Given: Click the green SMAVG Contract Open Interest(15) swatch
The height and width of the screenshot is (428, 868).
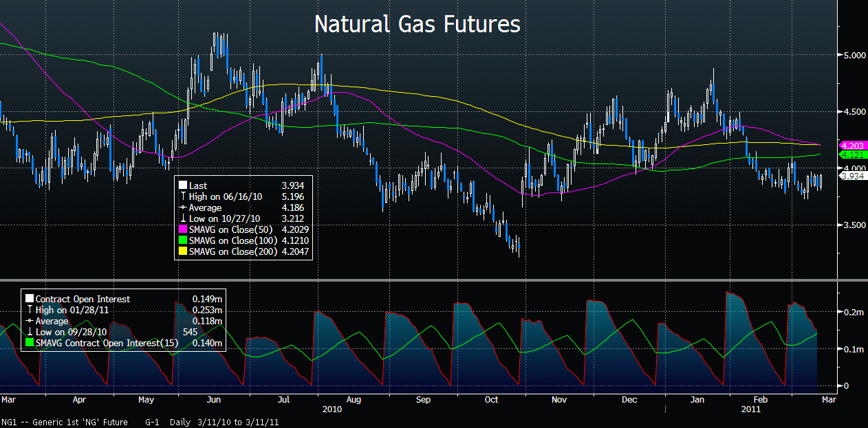Looking at the screenshot, I should tap(30, 343).
